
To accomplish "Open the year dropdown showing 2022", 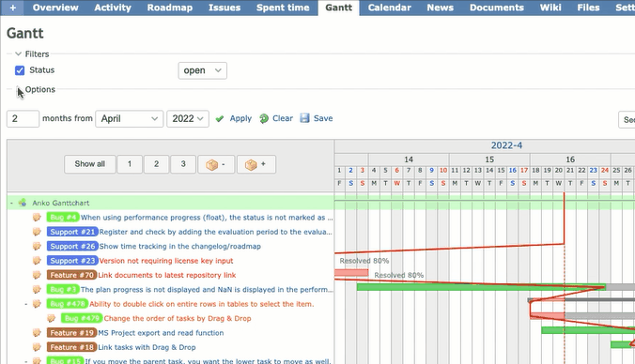I will (188, 118).
